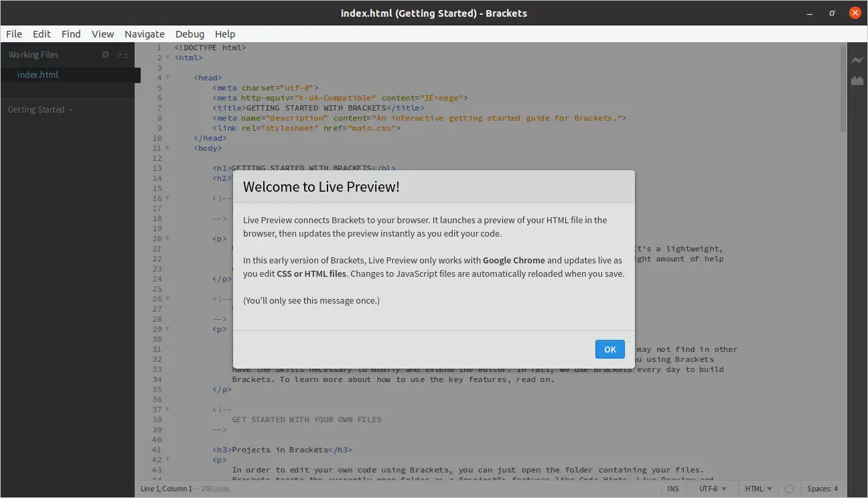Collapse the paragraph fold on line 20
The image size is (868, 498).
click(167, 239)
